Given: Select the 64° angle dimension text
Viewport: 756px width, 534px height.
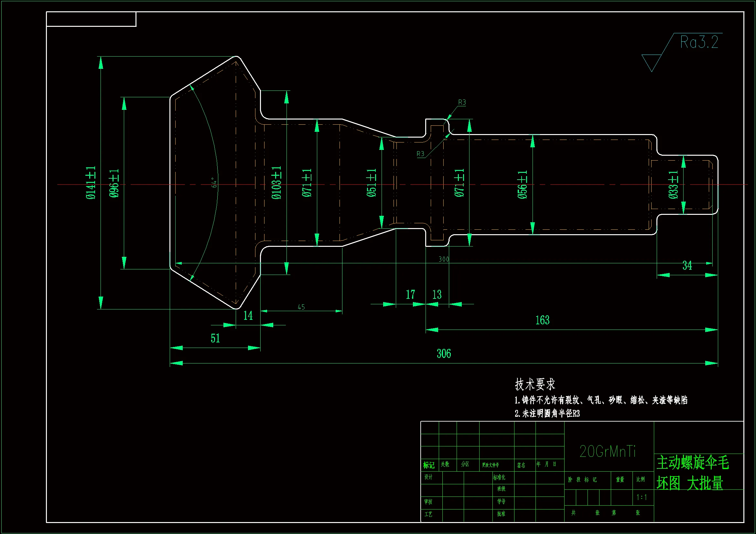Looking at the screenshot, I should pyautogui.click(x=214, y=183).
